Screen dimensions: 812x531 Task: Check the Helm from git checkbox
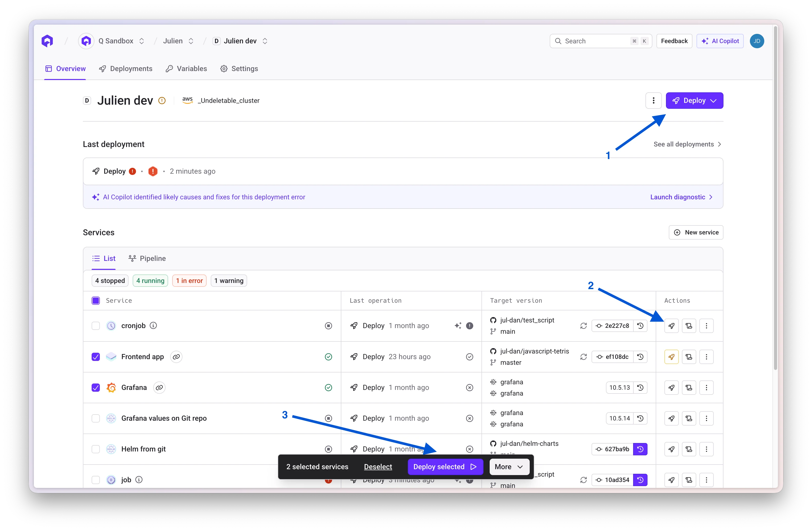point(96,449)
